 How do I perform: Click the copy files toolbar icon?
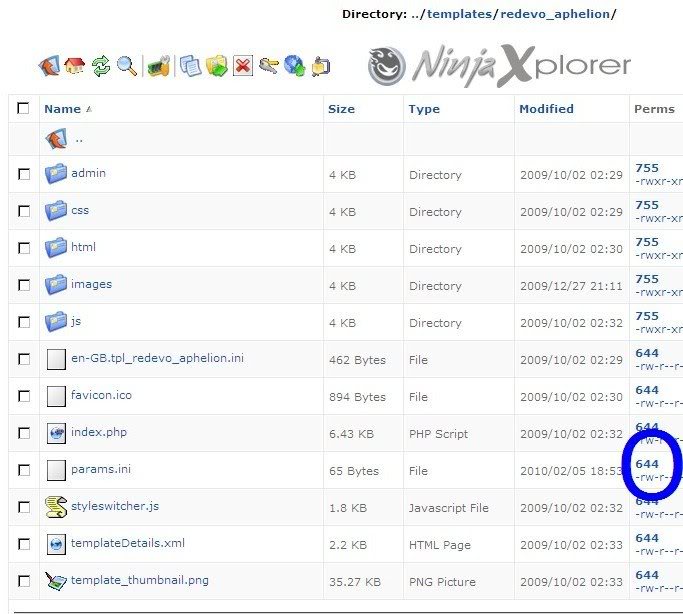pyautogui.click(x=190, y=67)
